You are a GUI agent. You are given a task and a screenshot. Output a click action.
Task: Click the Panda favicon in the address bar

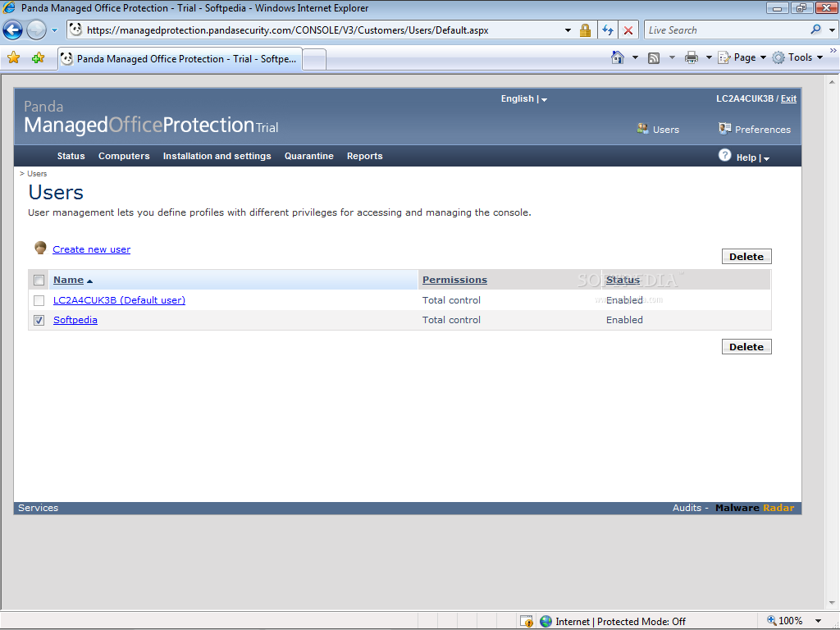(75, 30)
